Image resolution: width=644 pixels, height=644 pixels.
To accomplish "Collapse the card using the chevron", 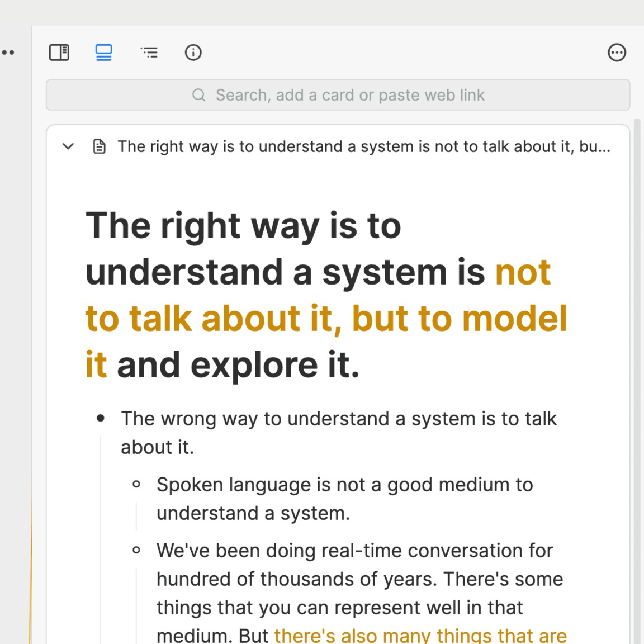I will pos(68,146).
